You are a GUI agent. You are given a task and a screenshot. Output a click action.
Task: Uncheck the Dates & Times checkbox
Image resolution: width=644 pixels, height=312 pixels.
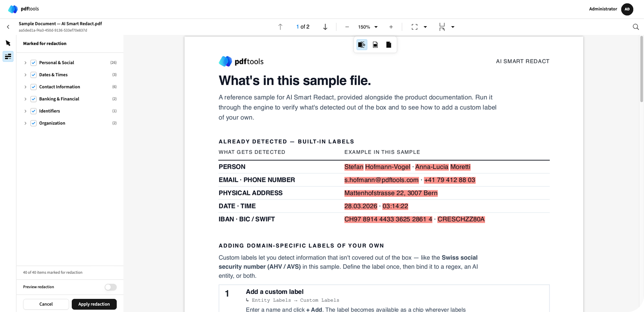pos(33,75)
